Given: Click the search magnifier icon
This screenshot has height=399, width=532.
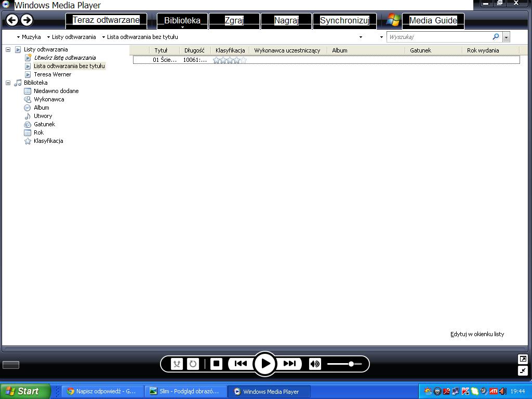Looking at the screenshot, I should click(x=496, y=37).
